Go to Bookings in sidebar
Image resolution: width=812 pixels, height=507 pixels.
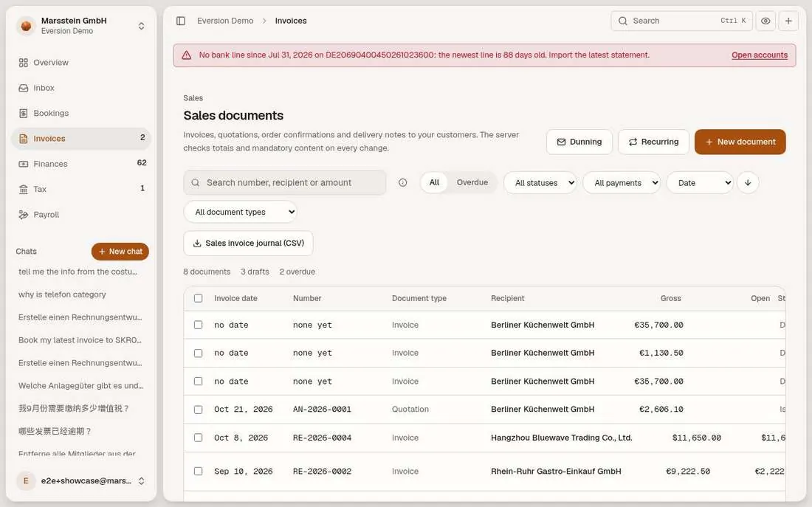pyautogui.click(x=80, y=114)
